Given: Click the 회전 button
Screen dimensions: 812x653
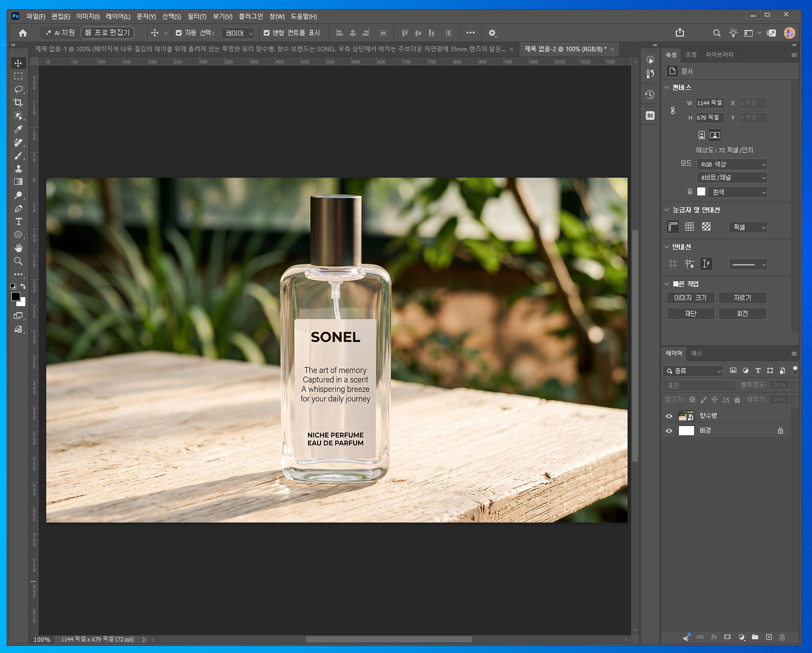Looking at the screenshot, I should coord(742,314).
